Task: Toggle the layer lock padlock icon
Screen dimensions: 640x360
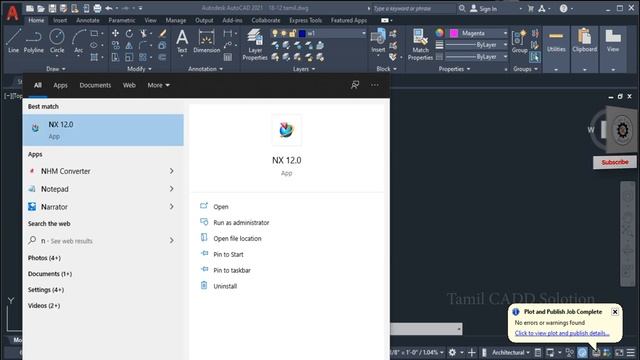Action: pyautogui.click(x=292, y=33)
